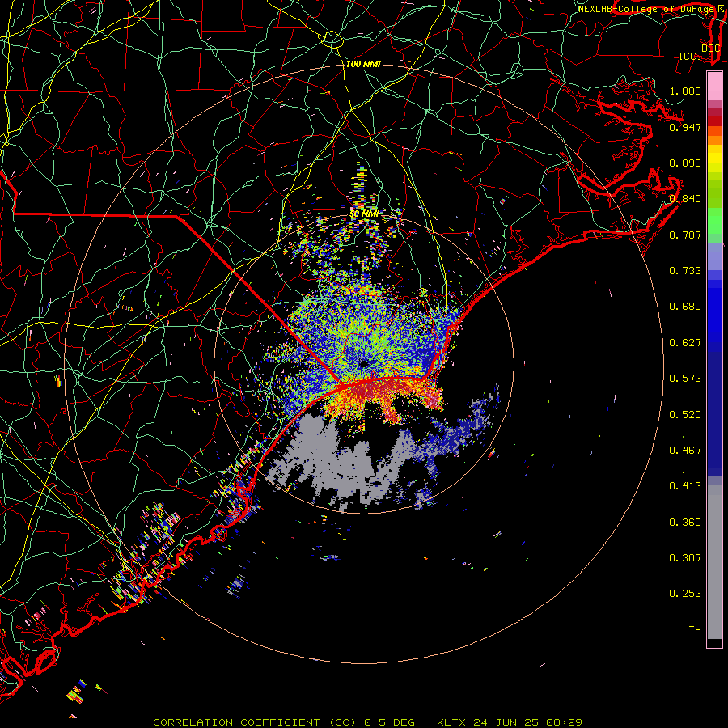Select the 0.947 scale value
Image resolution: width=728 pixels, height=728 pixels.
[685, 127]
